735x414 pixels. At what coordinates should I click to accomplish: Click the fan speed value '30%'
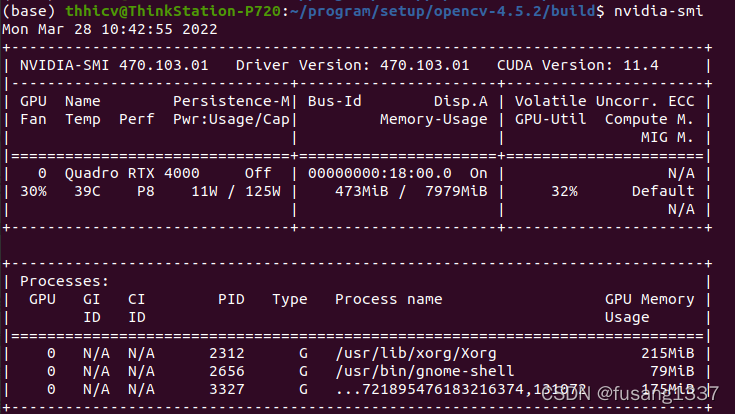click(x=33, y=191)
